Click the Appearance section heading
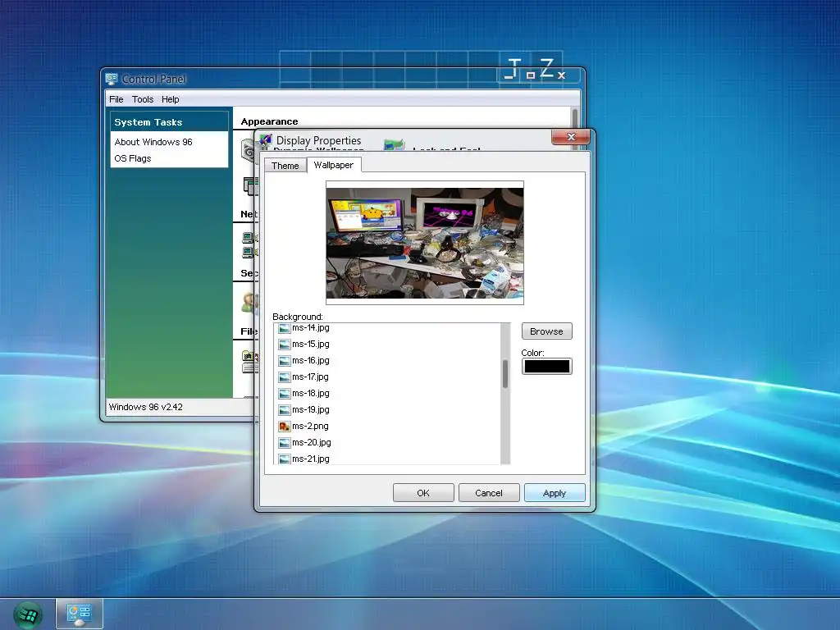Viewport: 840px width, 630px height. point(269,121)
